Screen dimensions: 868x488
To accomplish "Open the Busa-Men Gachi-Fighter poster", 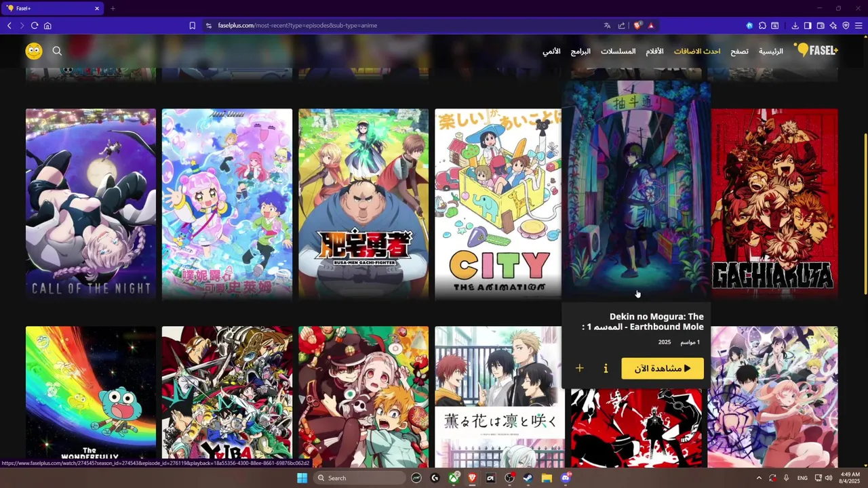I will pyautogui.click(x=363, y=203).
